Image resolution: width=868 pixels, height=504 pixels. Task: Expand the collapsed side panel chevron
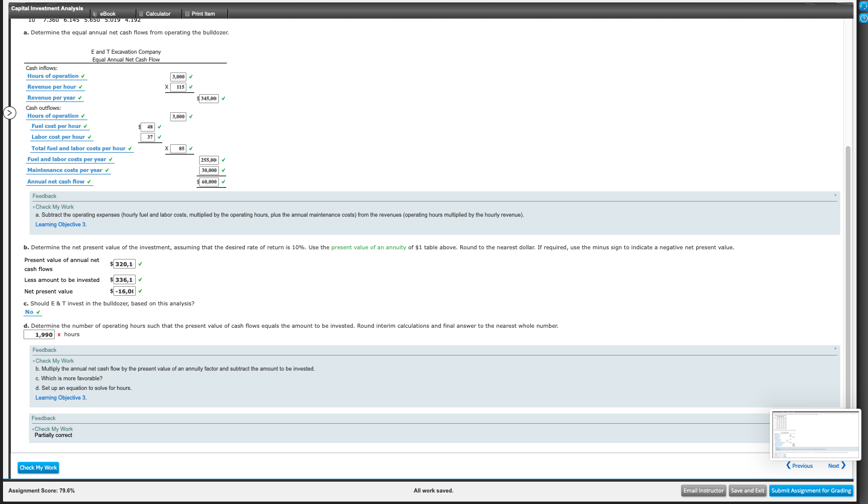pyautogui.click(x=9, y=112)
